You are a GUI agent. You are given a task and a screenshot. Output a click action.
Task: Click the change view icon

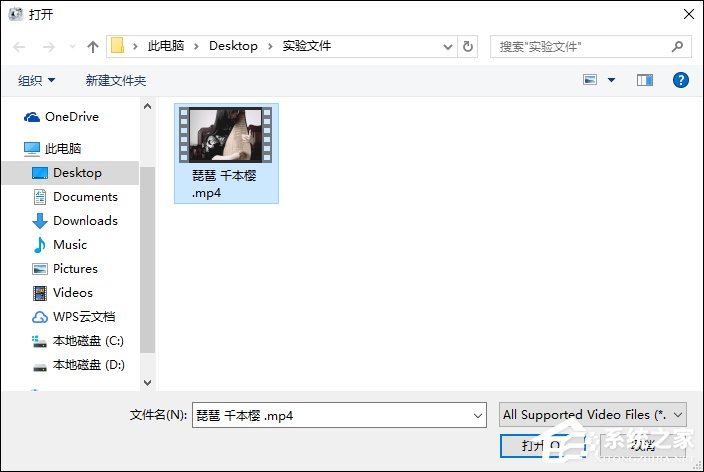pos(590,80)
